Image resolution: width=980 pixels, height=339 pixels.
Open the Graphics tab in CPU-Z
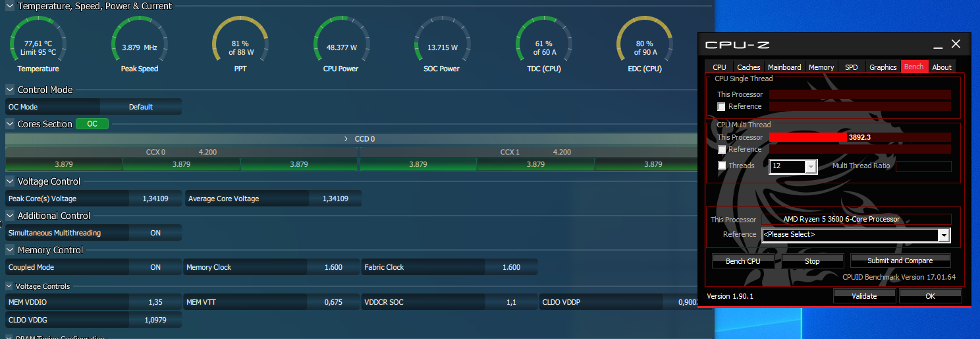(x=883, y=67)
